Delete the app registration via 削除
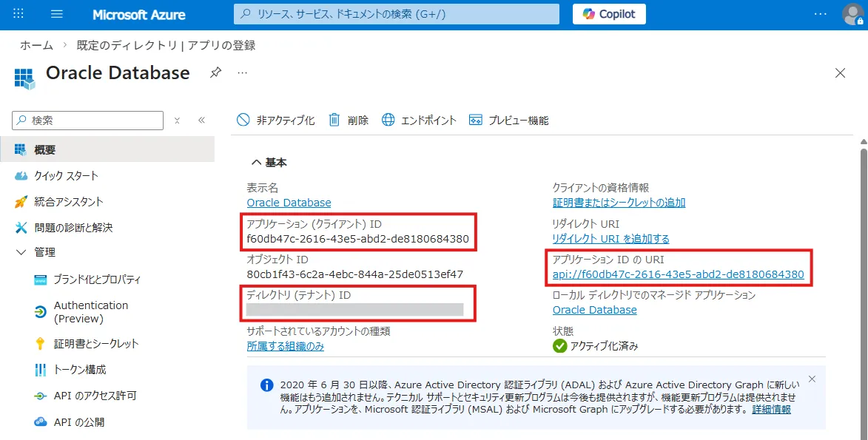The height and width of the screenshot is (440, 868). (x=348, y=119)
